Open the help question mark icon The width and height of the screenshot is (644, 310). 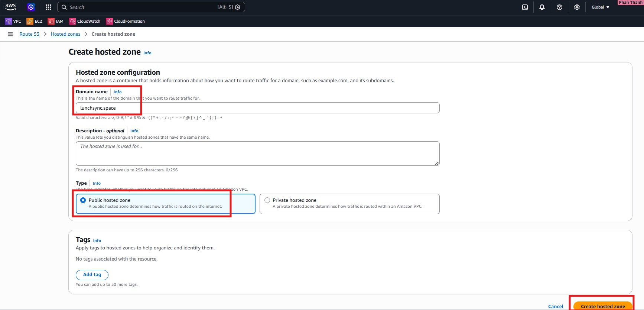tap(559, 7)
